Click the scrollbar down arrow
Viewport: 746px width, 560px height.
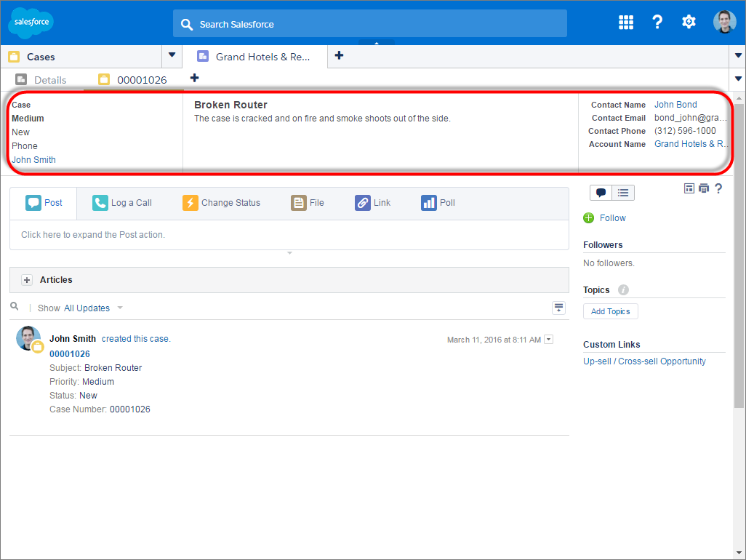tap(739, 553)
